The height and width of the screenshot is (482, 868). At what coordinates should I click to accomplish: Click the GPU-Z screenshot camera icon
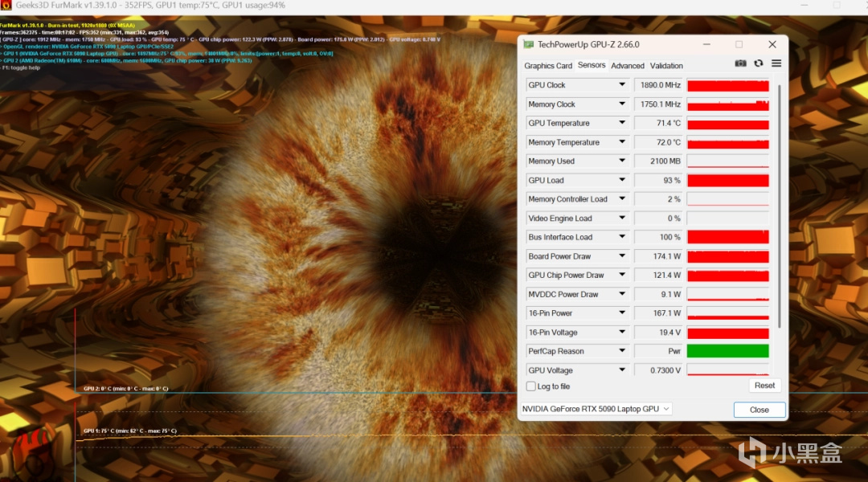tap(740, 63)
